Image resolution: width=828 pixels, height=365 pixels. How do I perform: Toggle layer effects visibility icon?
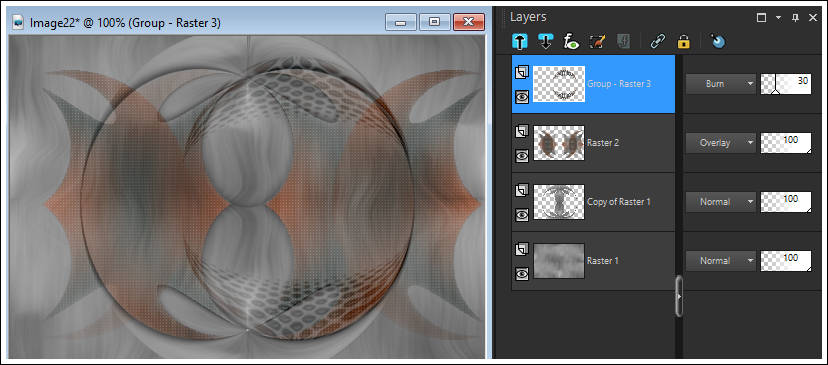[570, 41]
